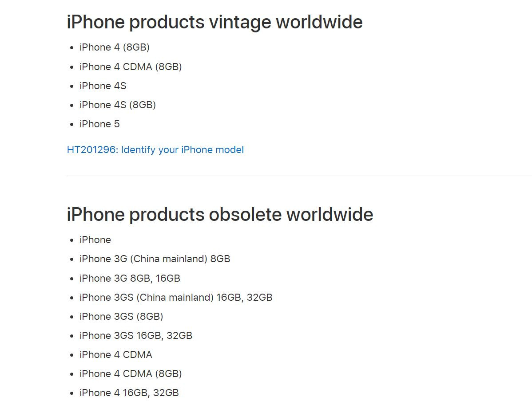
Task: Click the 'iPhone products obsolete worldwide' heading
Action: 220,215
